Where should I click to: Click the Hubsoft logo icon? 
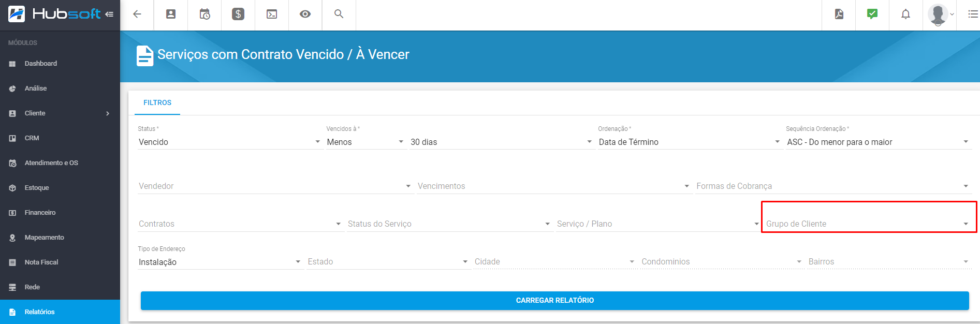[x=17, y=14]
